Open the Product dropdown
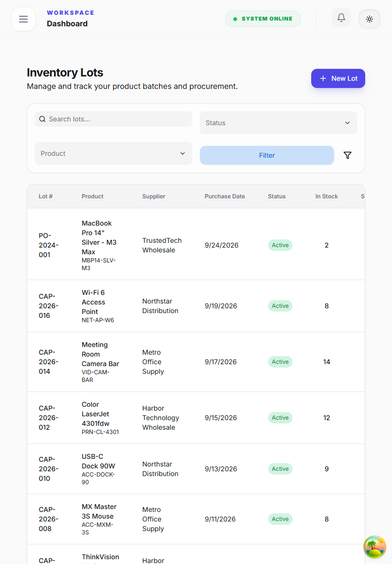 [113, 153]
